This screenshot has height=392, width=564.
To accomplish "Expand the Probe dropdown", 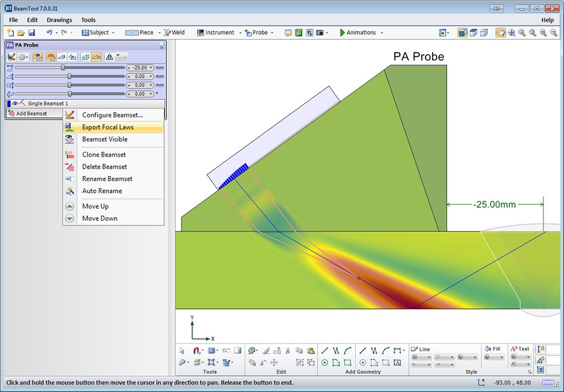I will pyautogui.click(x=272, y=33).
